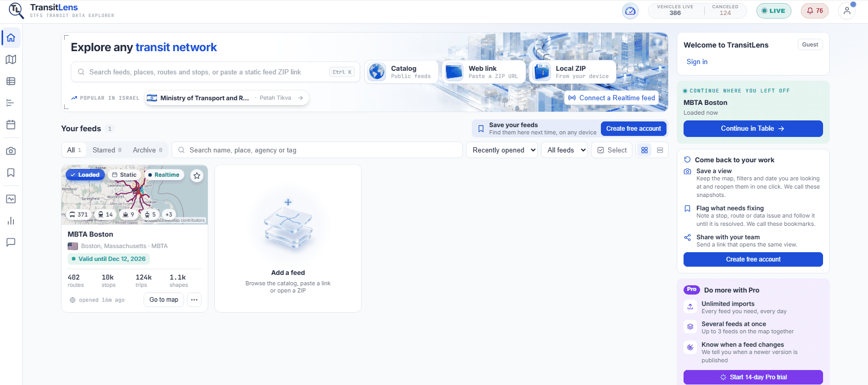Click the Search name, place, agency field
Viewport: 868px width, 385px height.
coord(317,150)
